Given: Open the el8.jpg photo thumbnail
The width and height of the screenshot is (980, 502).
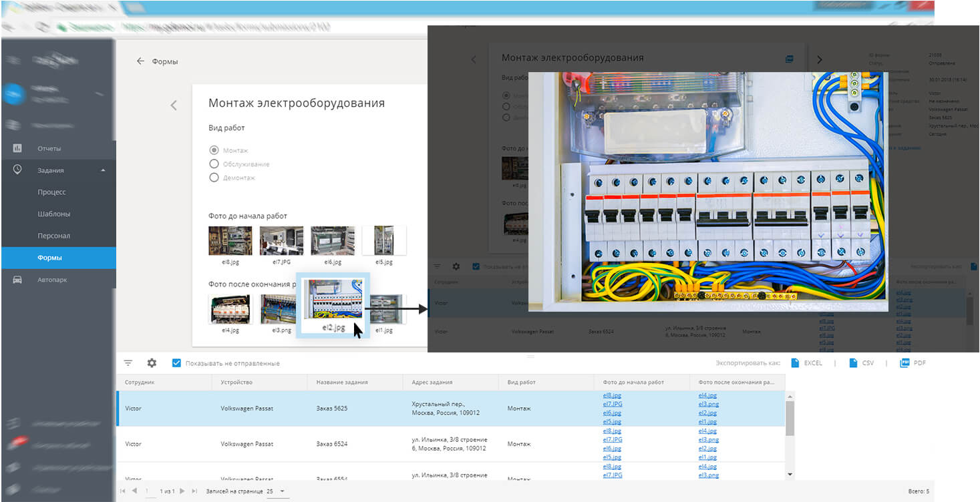Looking at the screenshot, I should pos(230,240).
